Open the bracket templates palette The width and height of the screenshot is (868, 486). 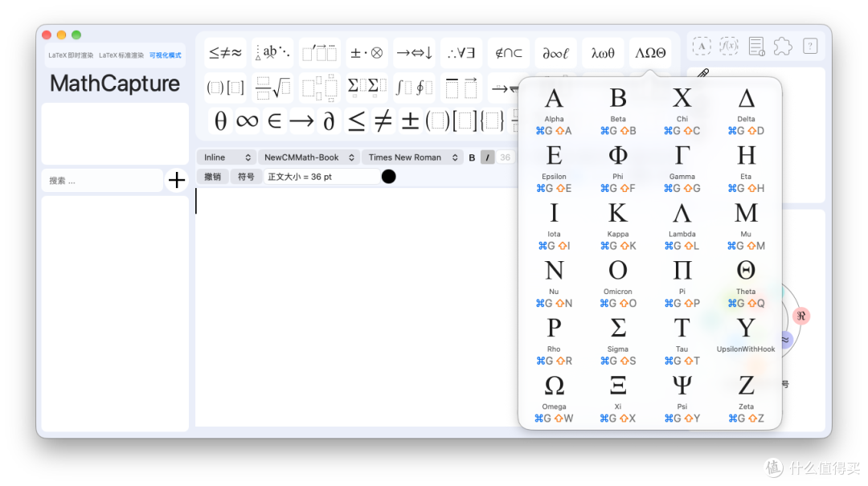[x=225, y=88]
